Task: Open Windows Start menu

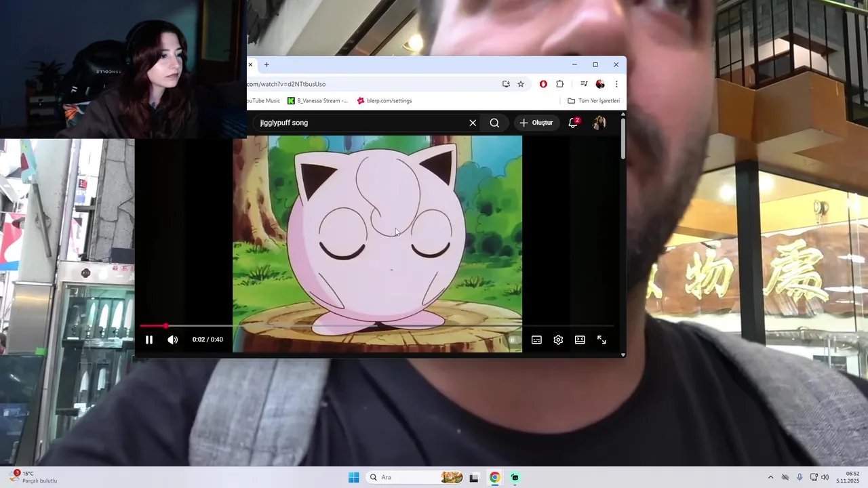Action: [x=353, y=477]
